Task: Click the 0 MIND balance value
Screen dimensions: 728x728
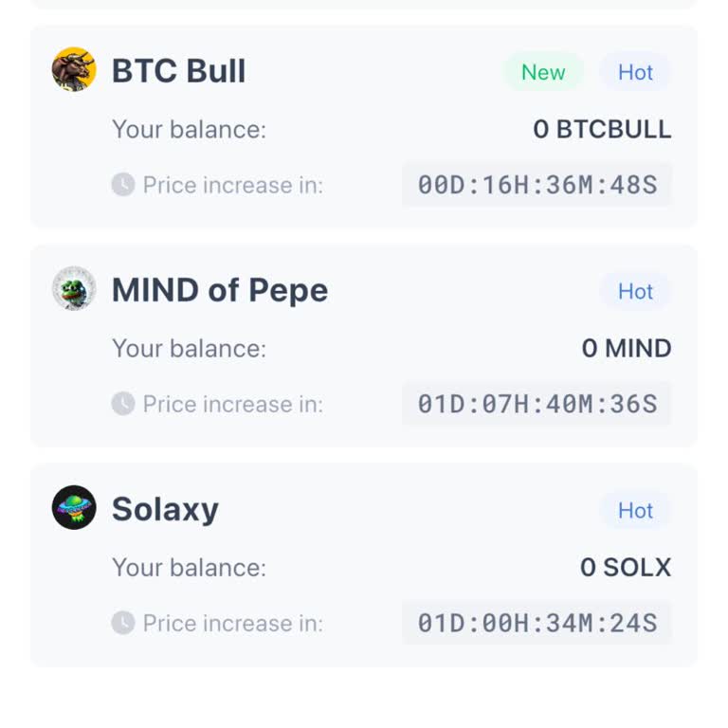Action: [x=626, y=348]
